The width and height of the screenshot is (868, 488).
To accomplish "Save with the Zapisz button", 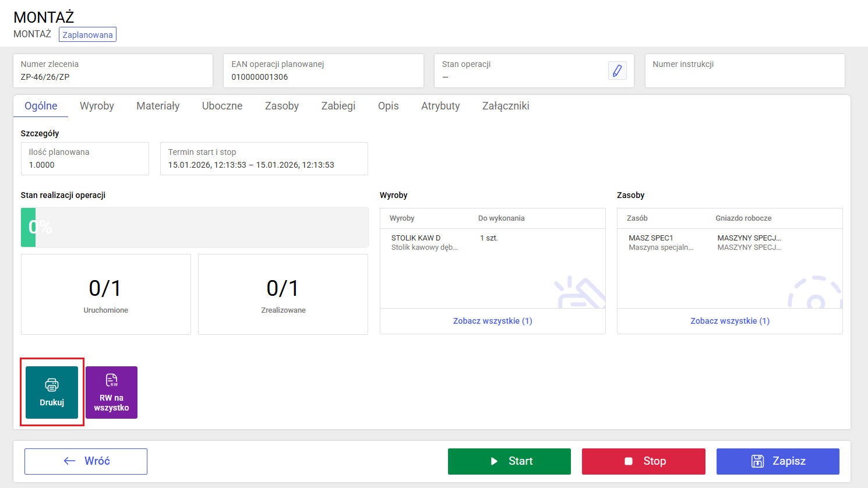I will click(x=778, y=461).
